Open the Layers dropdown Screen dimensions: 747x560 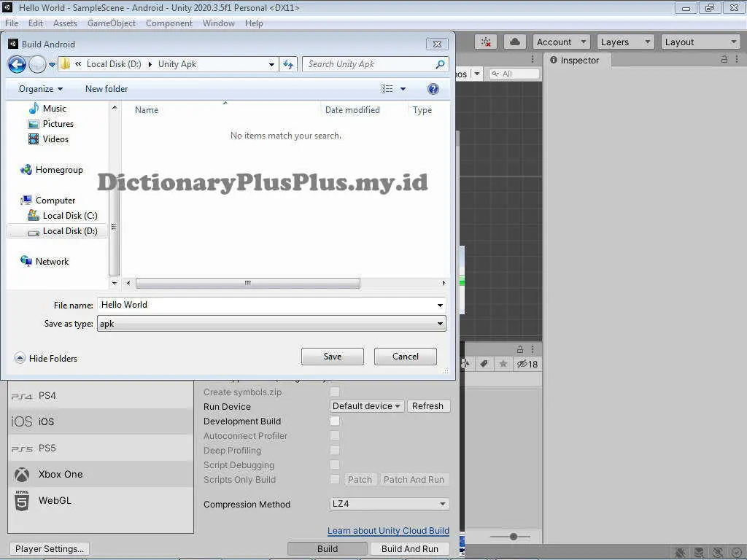[x=625, y=42]
